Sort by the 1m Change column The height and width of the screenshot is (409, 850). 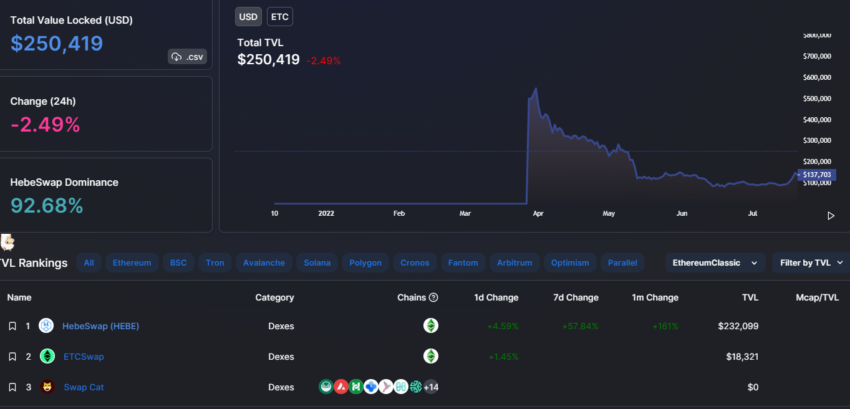(x=655, y=297)
